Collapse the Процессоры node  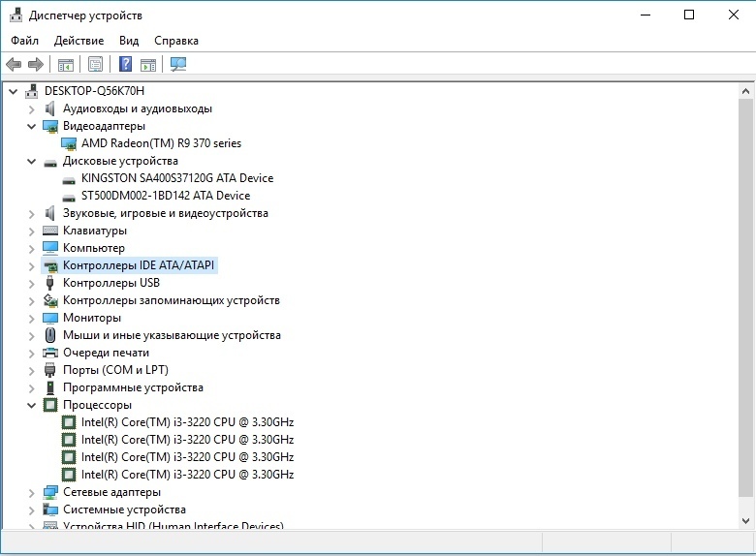[31, 405]
